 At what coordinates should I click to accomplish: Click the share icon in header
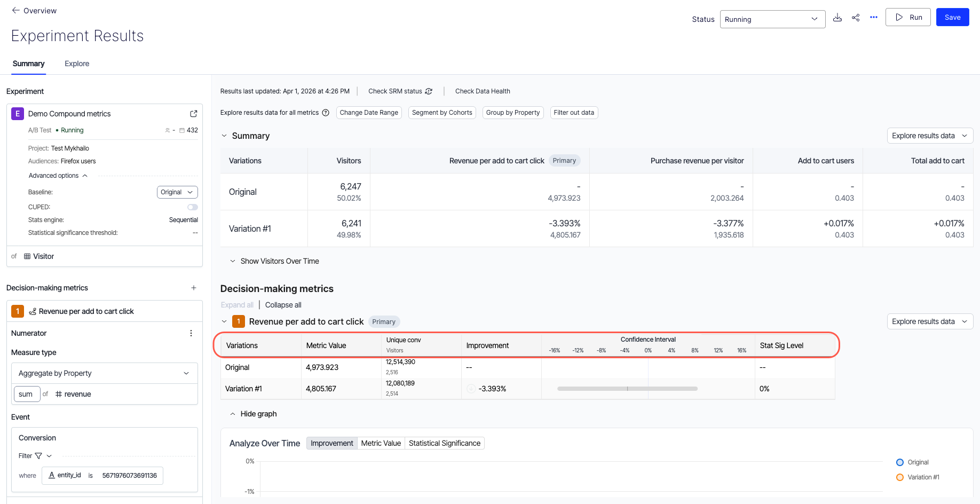pos(856,18)
